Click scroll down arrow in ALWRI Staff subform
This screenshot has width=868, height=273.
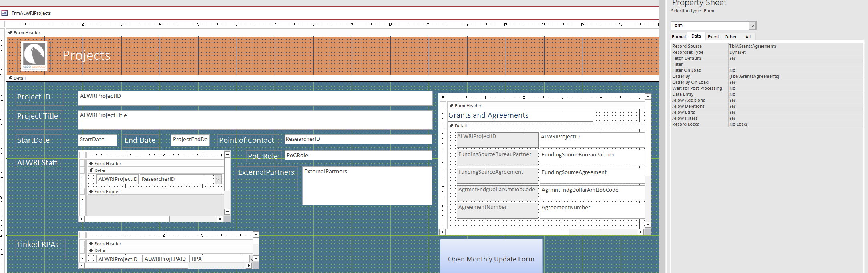227,212
